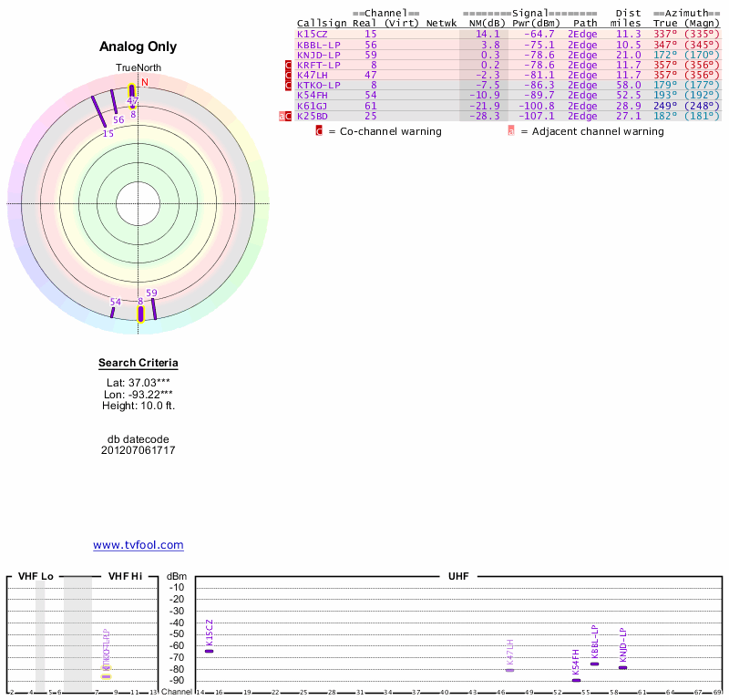Click the K15CZ bar in UHF spectrum chart
729x700 pixels.
210,651
